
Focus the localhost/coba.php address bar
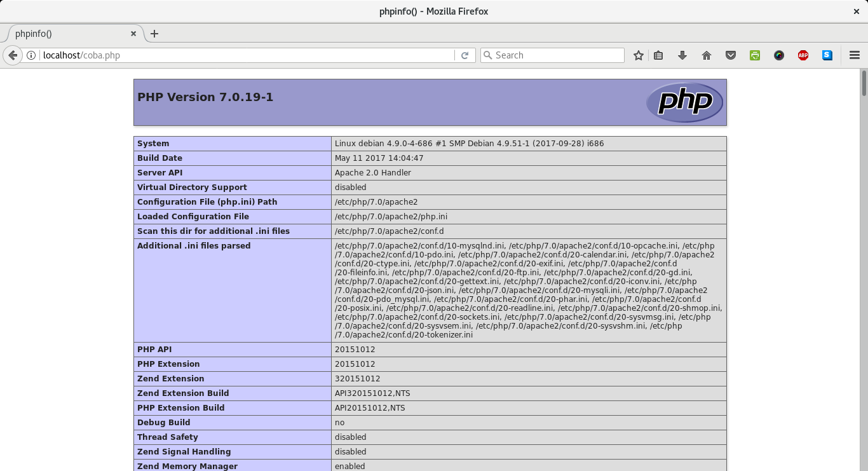(x=248, y=55)
